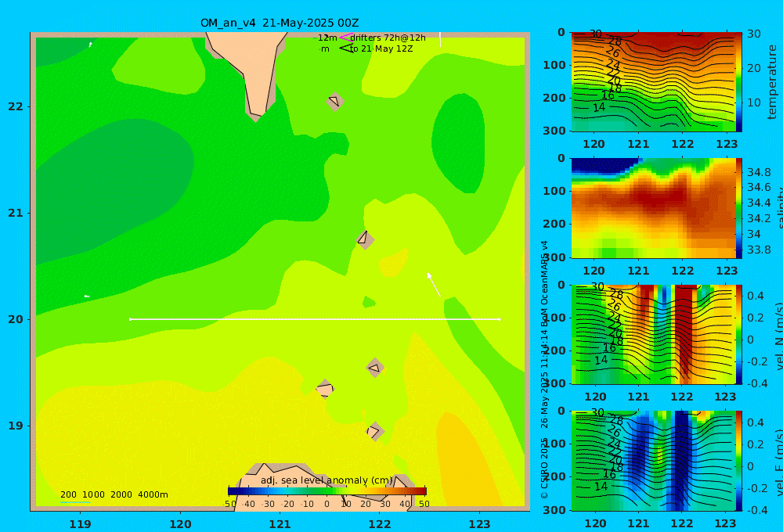Click the sea level anomaly colorbar
This screenshot has width=783, height=532.
pyautogui.click(x=327, y=491)
